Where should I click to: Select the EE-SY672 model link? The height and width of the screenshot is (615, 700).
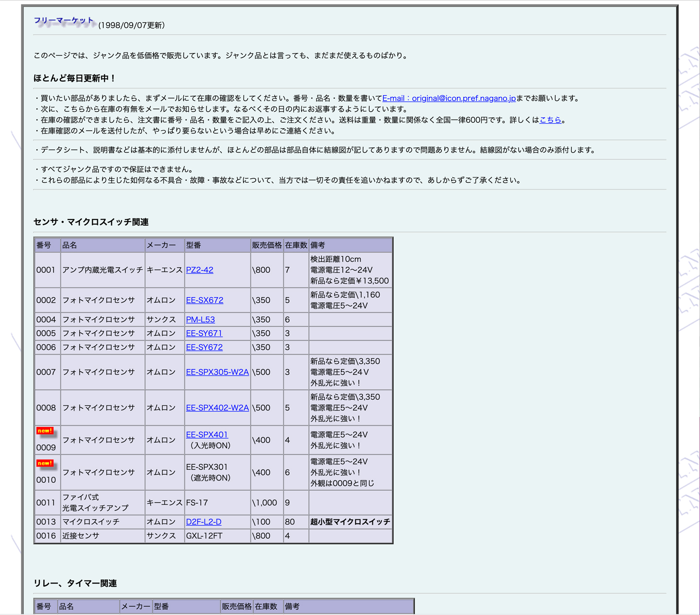tap(204, 347)
